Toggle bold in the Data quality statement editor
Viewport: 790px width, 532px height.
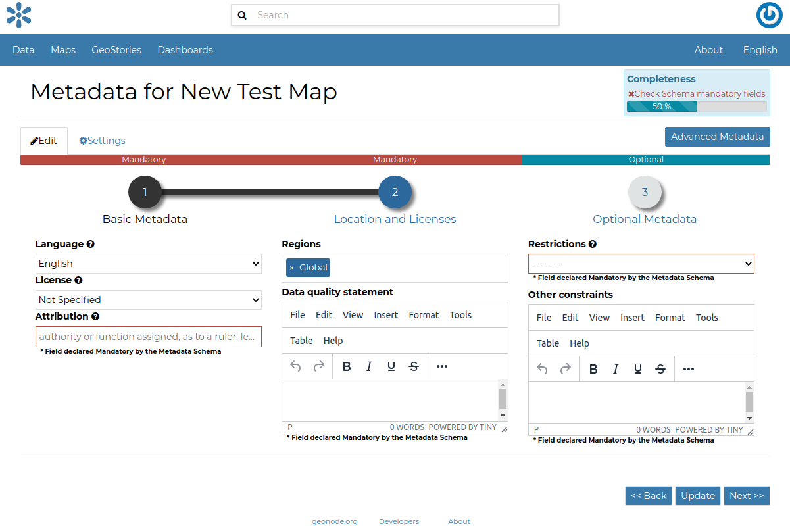[347, 366]
